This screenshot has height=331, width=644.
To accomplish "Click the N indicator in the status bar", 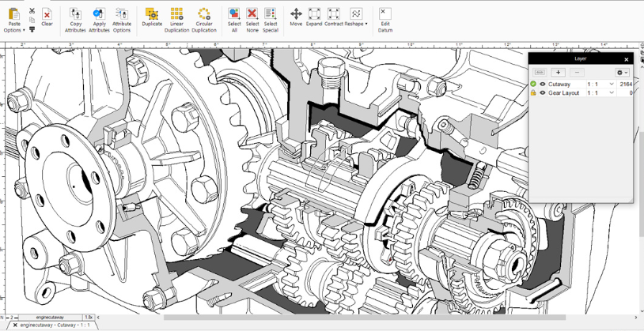I will pyautogui.click(x=2, y=318).
